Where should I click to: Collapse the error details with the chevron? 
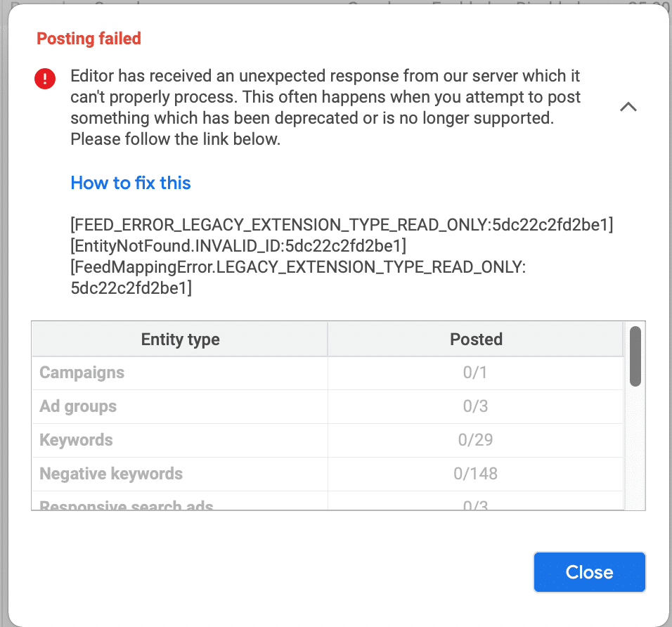(x=628, y=107)
